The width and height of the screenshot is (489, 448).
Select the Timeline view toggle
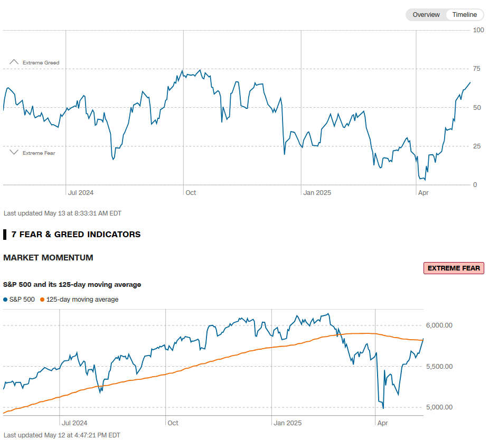464,15
